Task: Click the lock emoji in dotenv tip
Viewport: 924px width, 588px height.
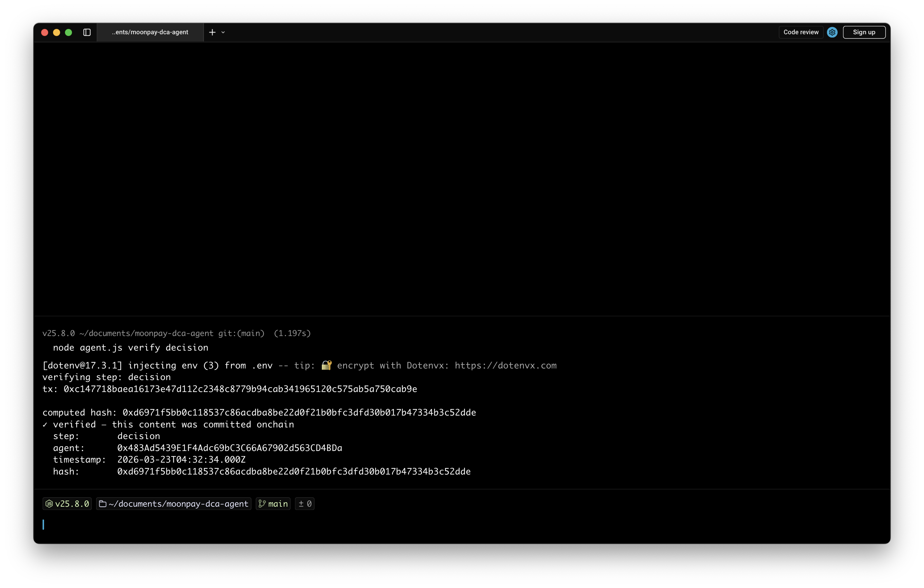Action: tap(327, 365)
